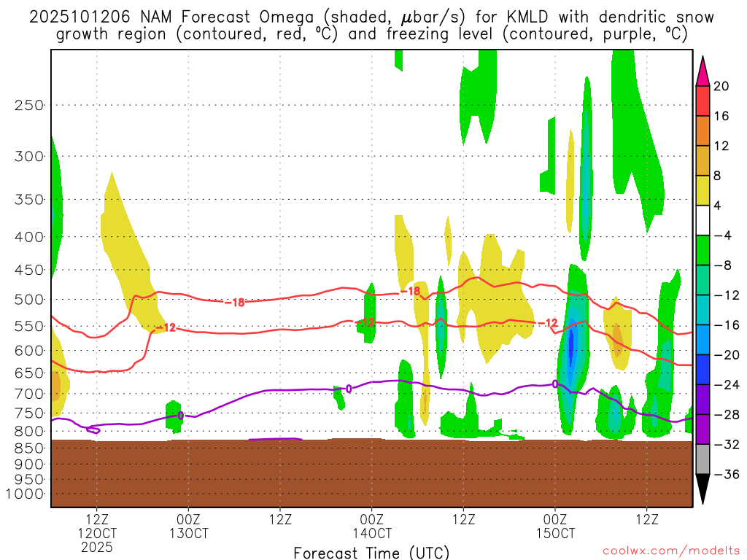Click the magenta arrow atop the colorbar
This screenshot has height=560, width=747.
(703, 71)
